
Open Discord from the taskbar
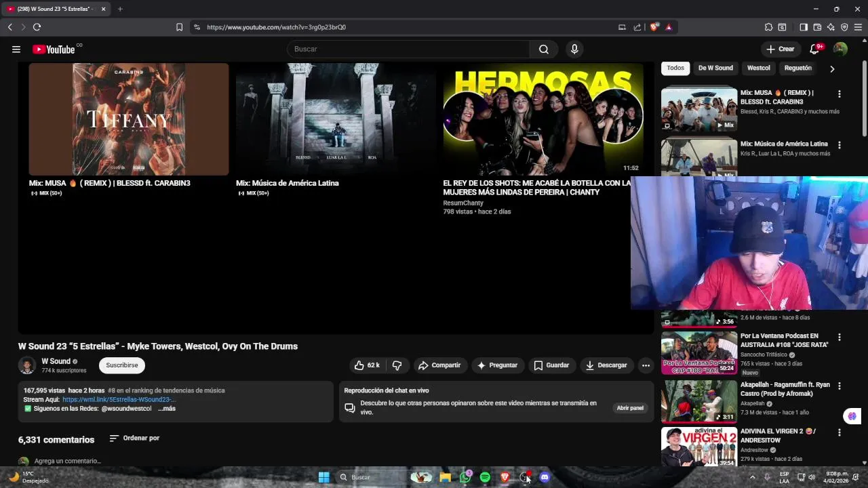tap(545, 477)
